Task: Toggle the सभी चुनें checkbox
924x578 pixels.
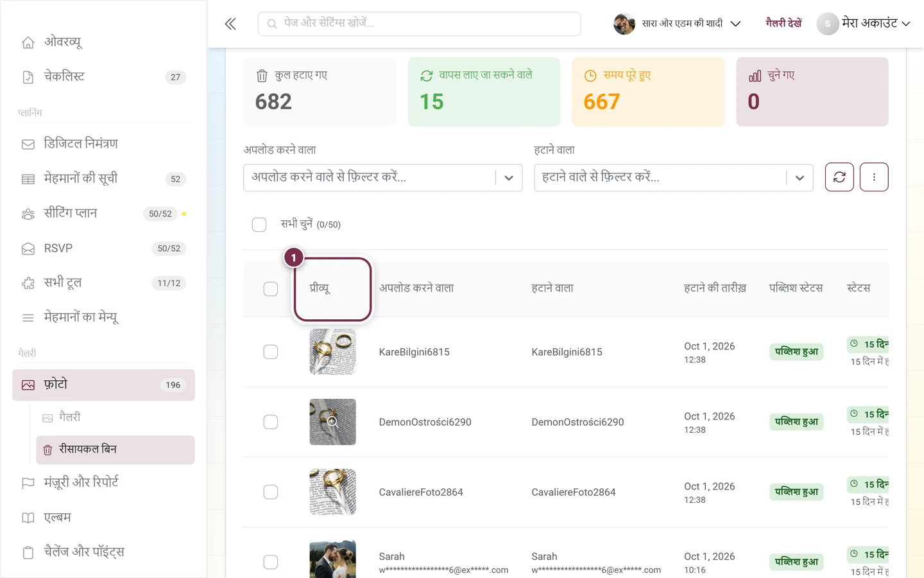Action: (259, 225)
